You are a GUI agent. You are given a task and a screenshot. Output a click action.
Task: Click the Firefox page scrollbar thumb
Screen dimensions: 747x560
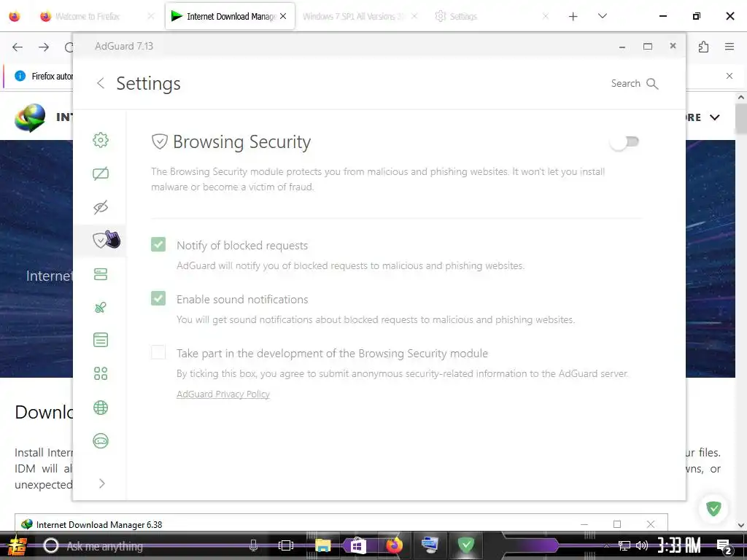[741, 119]
